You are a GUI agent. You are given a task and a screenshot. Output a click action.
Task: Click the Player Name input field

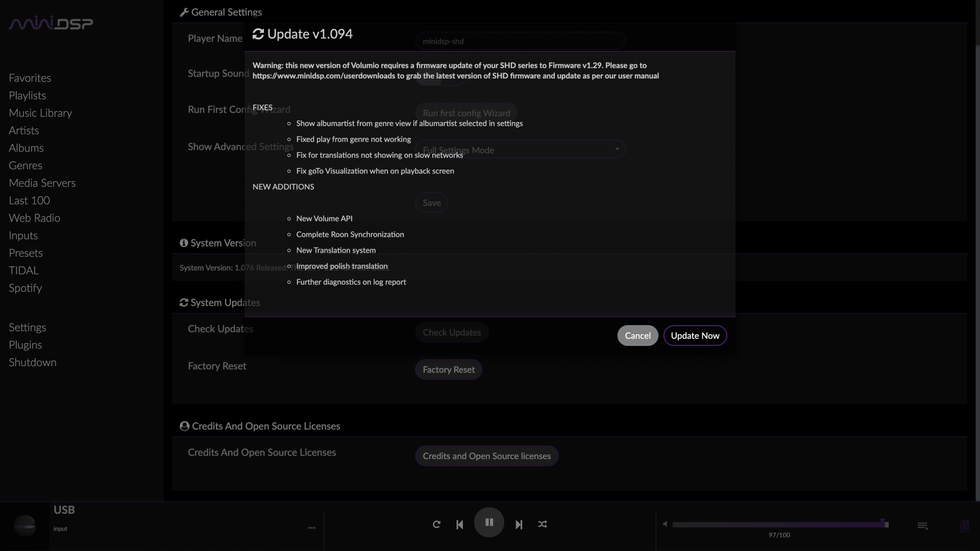[520, 41]
